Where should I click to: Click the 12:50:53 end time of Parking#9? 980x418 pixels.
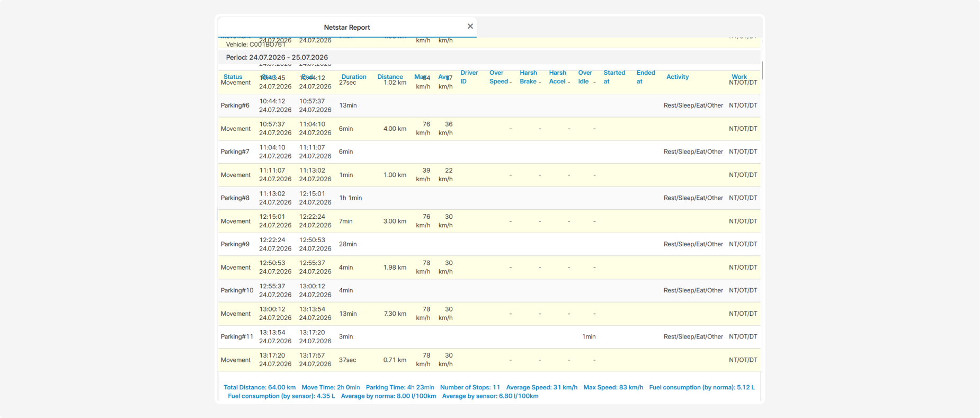313,240
